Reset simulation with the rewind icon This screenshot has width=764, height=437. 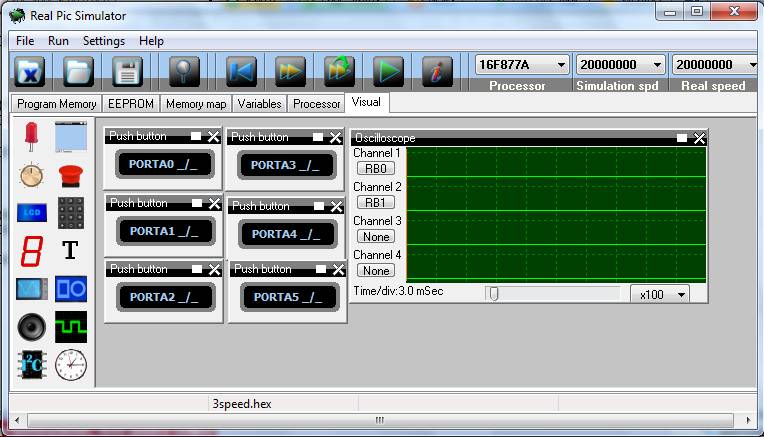click(x=241, y=72)
